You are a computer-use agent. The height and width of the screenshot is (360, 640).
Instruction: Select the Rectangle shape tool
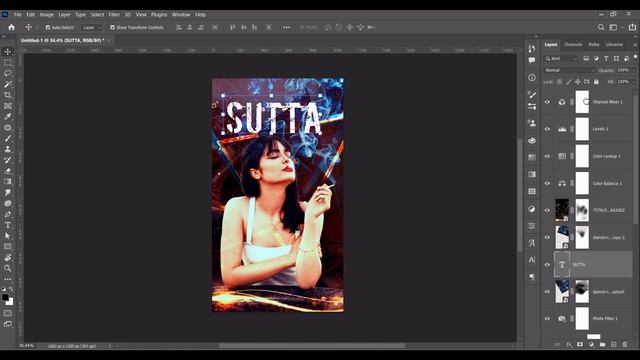click(8, 247)
